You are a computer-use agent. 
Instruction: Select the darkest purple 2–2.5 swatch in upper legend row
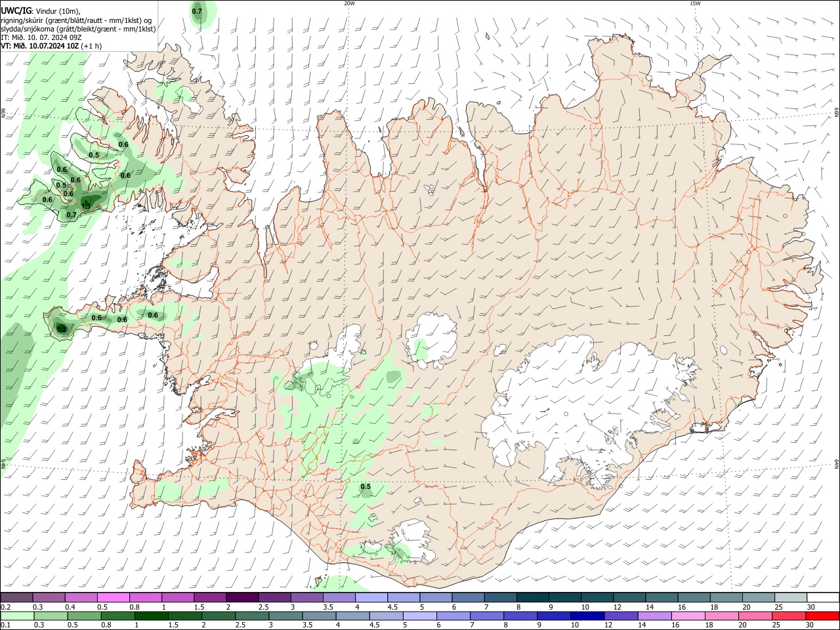(x=242, y=598)
